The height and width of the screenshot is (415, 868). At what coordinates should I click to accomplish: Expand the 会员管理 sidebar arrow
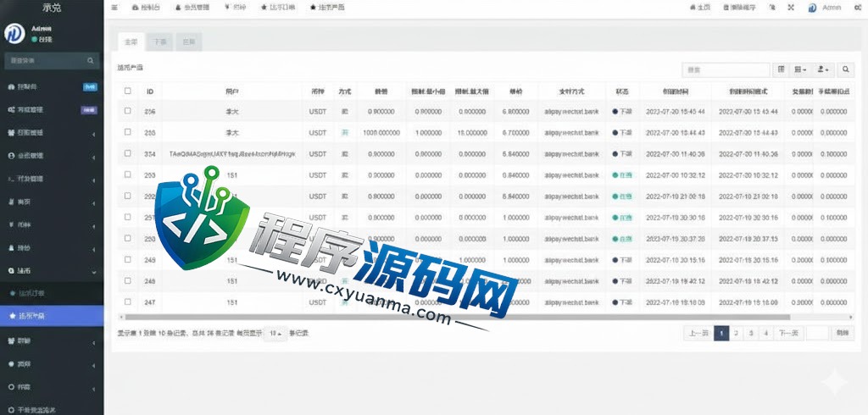[x=93, y=157]
